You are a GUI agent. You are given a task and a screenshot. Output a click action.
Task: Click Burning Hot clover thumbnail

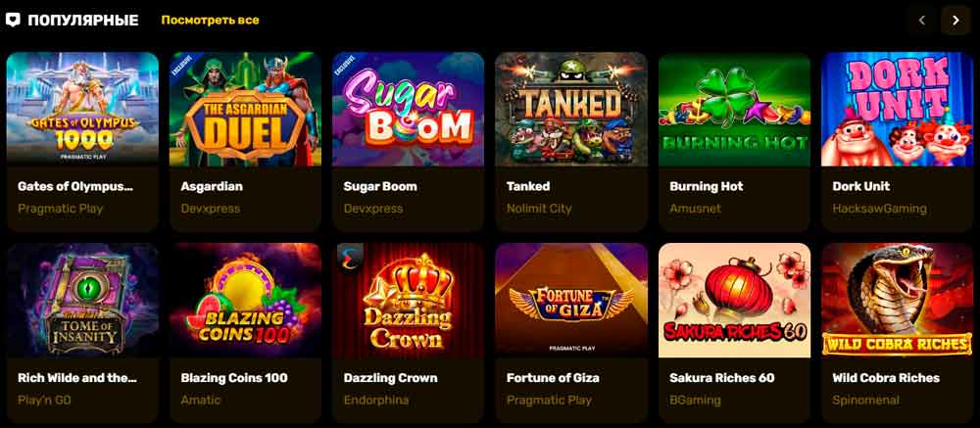point(734,110)
